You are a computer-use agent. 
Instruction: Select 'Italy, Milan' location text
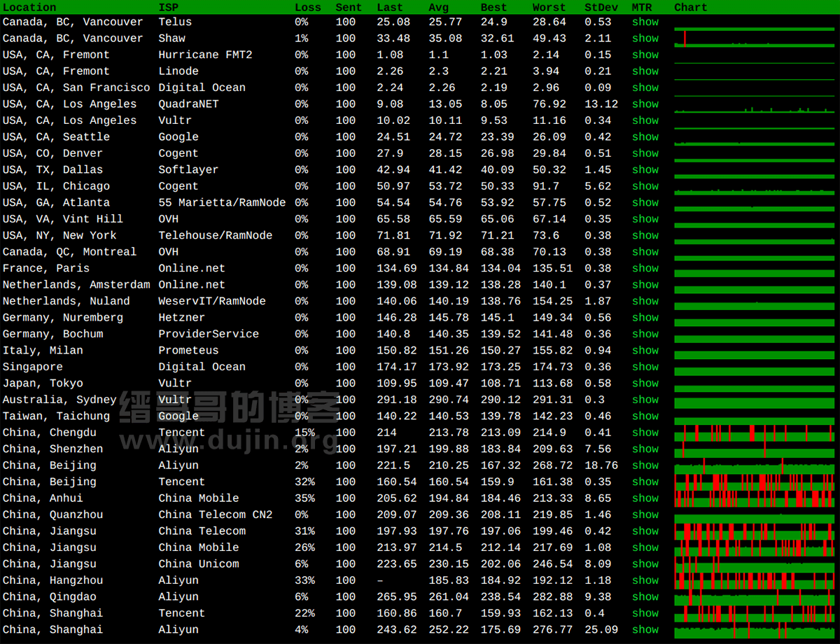[43, 351]
